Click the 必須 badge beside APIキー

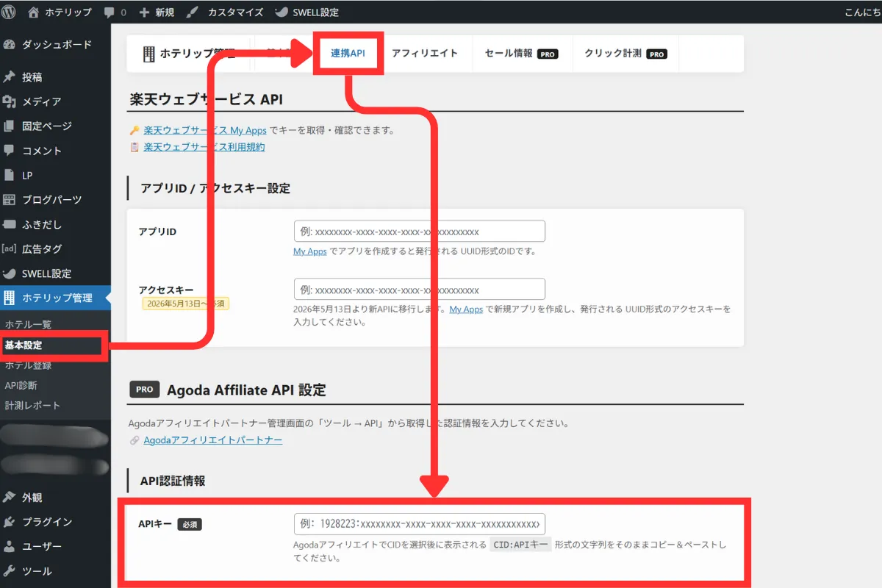190,525
